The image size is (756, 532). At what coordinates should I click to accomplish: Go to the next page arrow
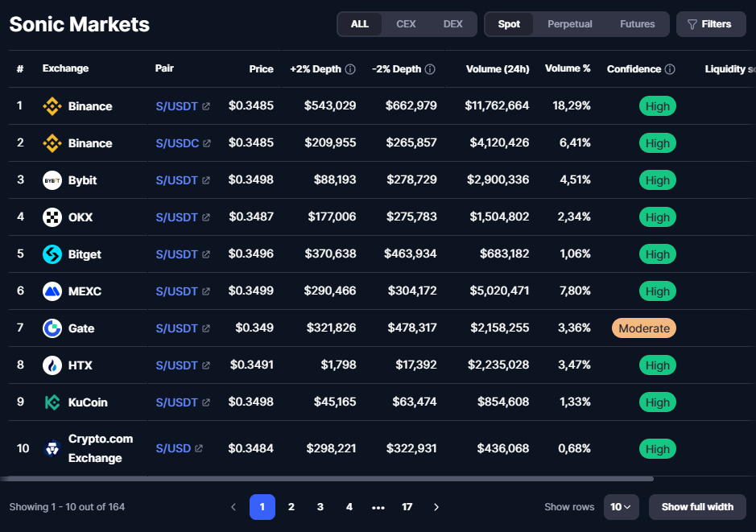pos(436,507)
